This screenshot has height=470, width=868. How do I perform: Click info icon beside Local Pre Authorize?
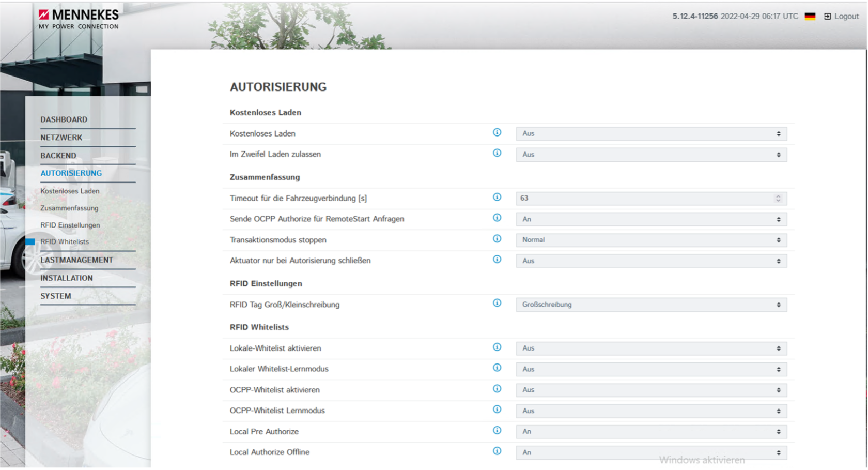(497, 431)
